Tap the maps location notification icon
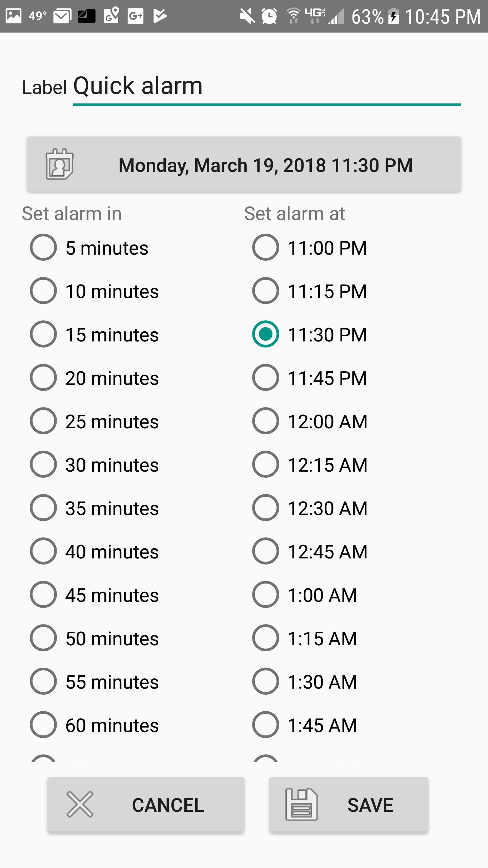Screen dimensions: 488x868 111,15
